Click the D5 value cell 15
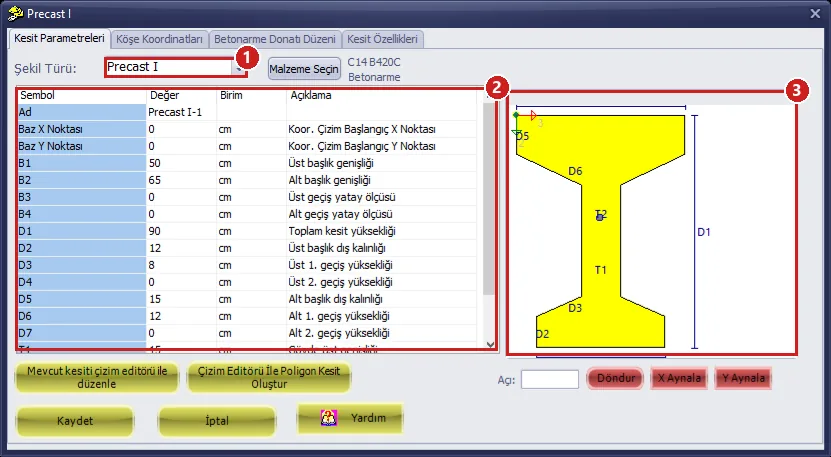The width and height of the screenshot is (831, 457). [181, 299]
